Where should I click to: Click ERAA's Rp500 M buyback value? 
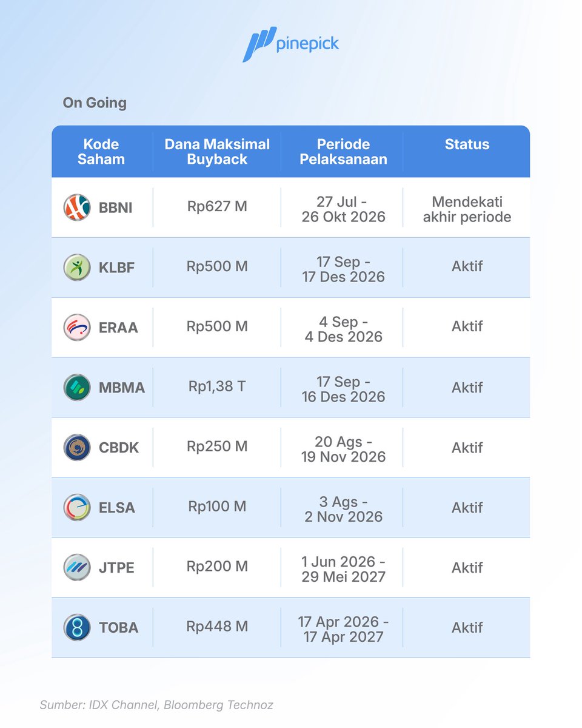217,326
